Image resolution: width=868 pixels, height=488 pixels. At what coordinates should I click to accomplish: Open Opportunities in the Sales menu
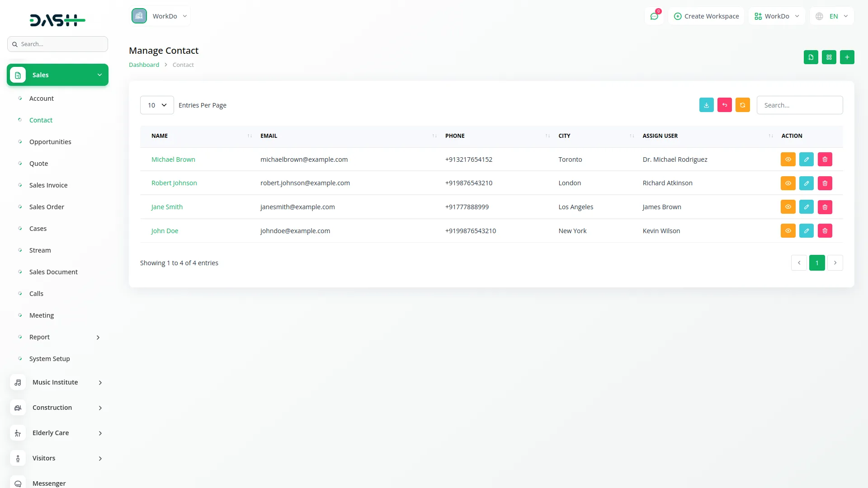tap(50, 142)
